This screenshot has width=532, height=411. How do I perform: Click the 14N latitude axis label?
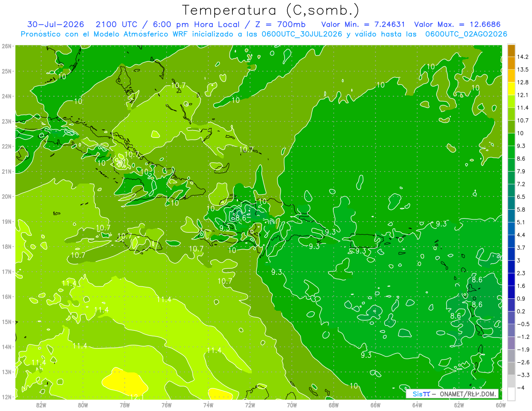[7, 347]
